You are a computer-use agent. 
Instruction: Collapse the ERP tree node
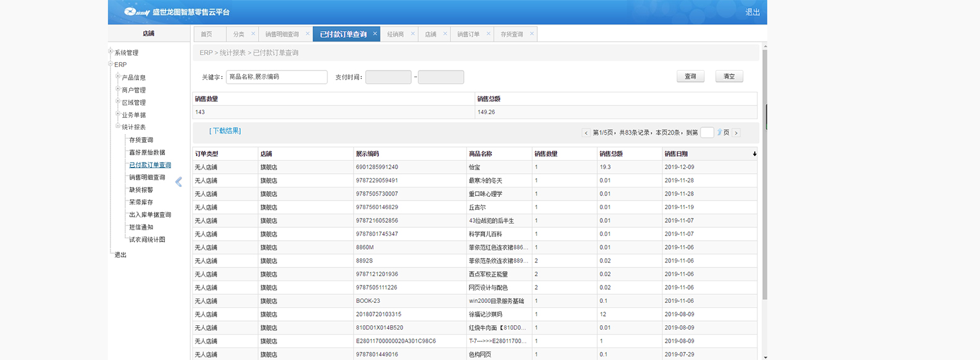[x=110, y=63]
